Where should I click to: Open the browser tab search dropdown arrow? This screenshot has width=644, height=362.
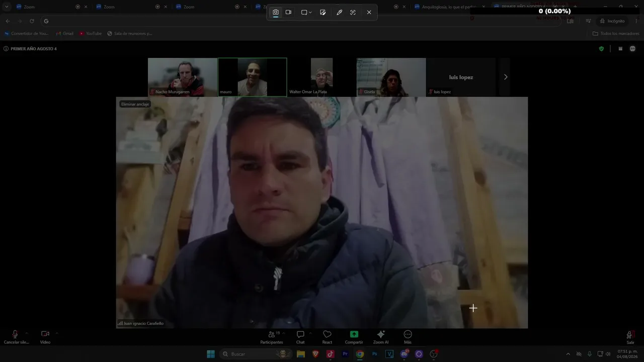pyautogui.click(x=7, y=7)
